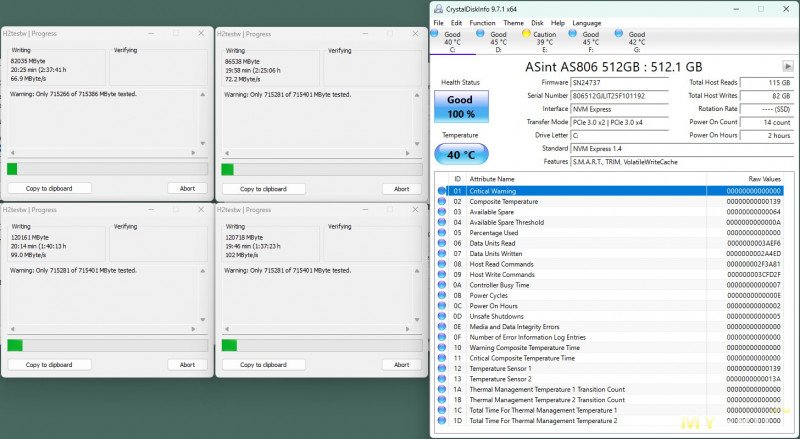
Task: Click log scroll-left arrow in 120718 MByte window
Action: 227,329
